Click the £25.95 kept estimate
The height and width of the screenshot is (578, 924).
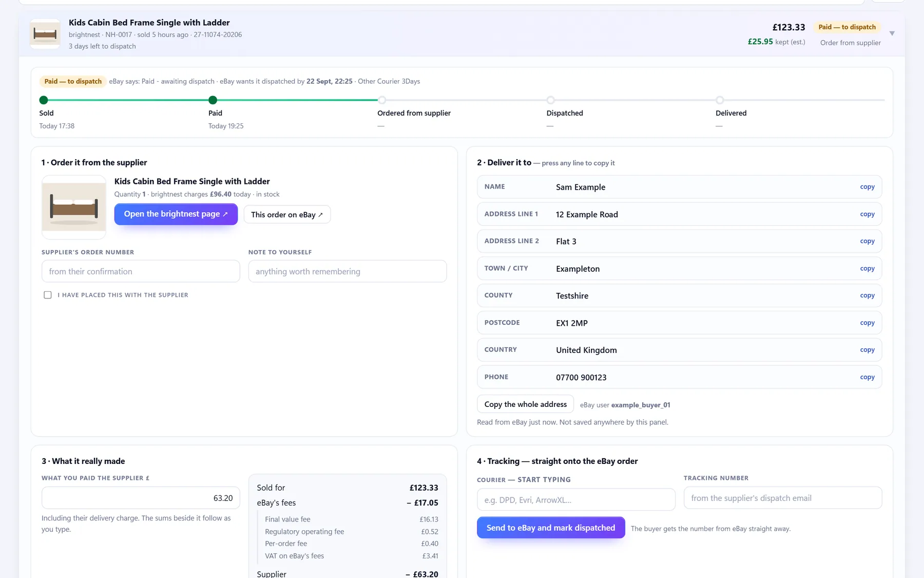coord(760,42)
